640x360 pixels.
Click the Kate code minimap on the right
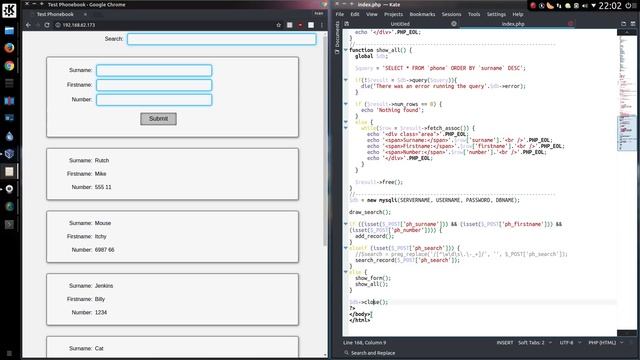coord(627,182)
